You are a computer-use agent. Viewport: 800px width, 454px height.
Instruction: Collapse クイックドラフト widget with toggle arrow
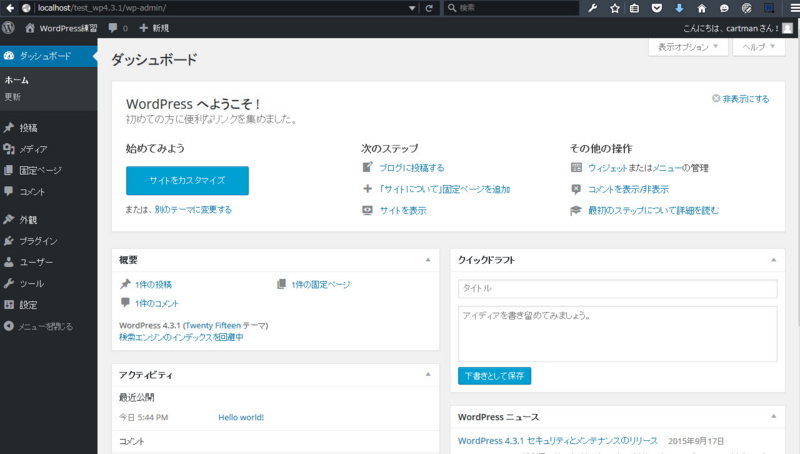point(773,260)
